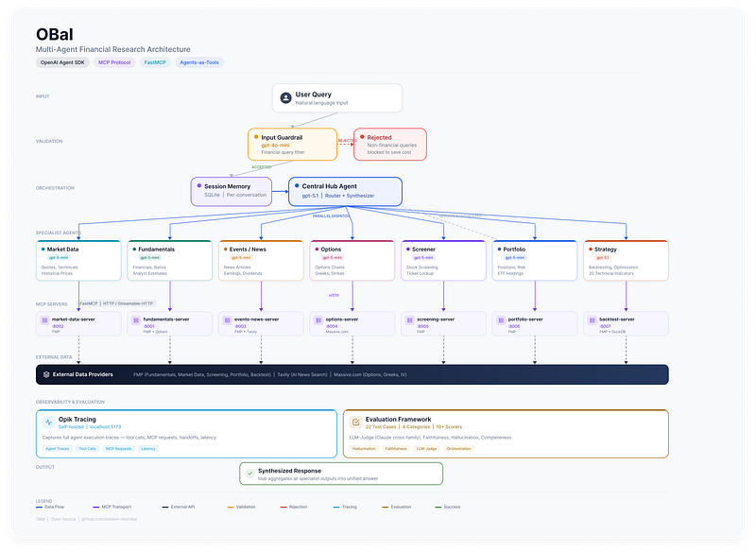756x552 pixels.
Task: Click the :8002 port of market-data-server
Action: tap(58, 326)
